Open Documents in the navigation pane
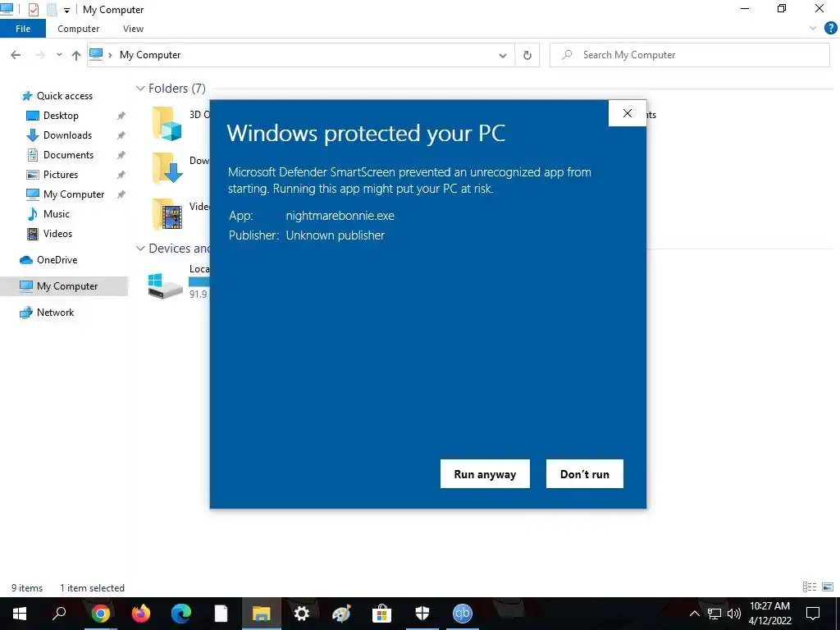 point(68,155)
